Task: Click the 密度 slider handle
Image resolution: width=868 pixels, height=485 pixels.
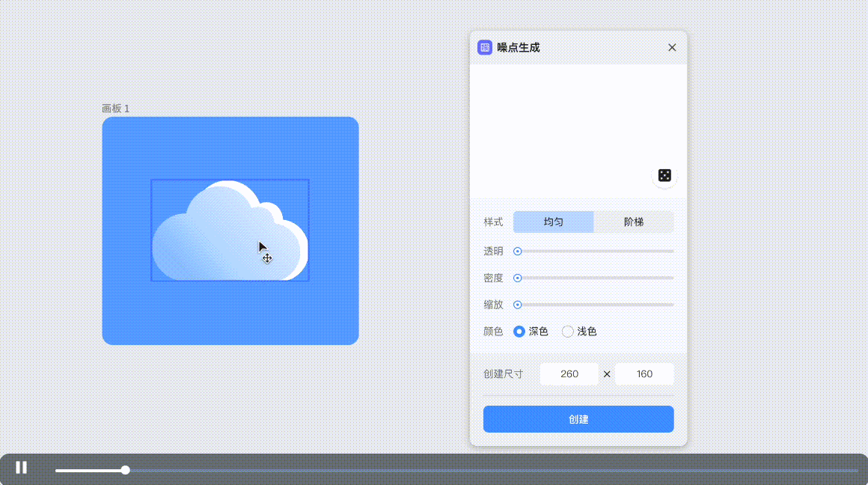Action: [517, 278]
